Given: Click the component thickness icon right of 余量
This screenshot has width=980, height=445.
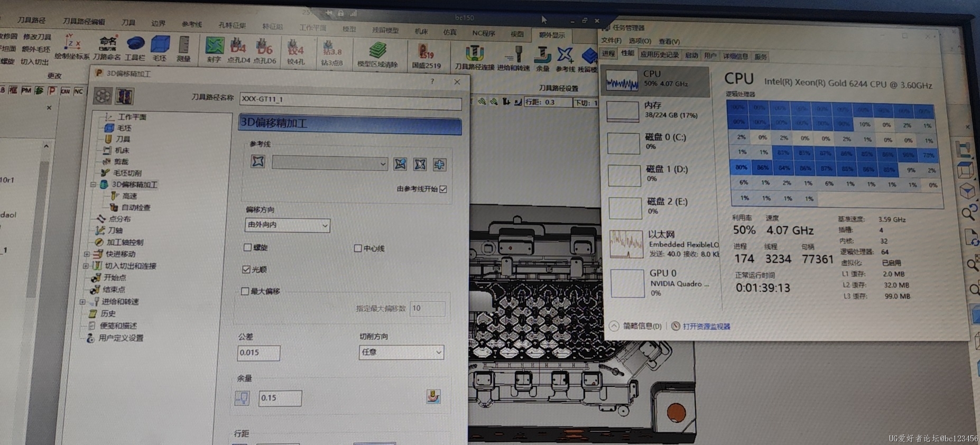Looking at the screenshot, I should [433, 396].
